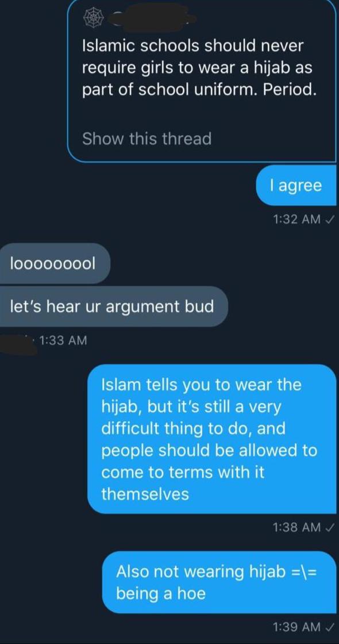Tap the 1:39 AM timestamp
The width and height of the screenshot is (339, 644).
click(296, 627)
